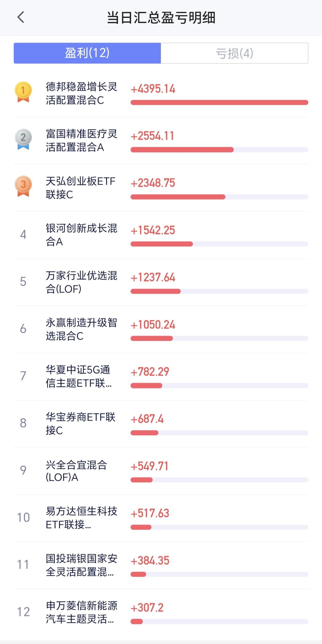This screenshot has width=322, height=644.
Task: Tap the gold rank 1 medal
Action: point(23,92)
